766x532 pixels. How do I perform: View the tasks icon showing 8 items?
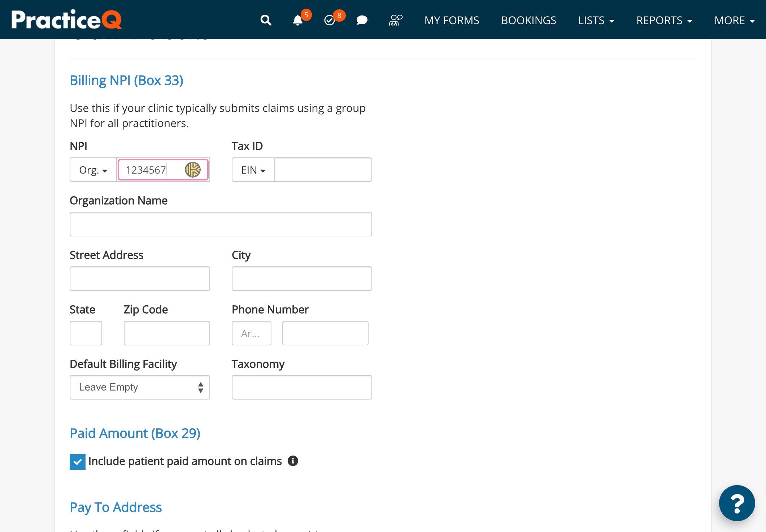pyautogui.click(x=329, y=21)
